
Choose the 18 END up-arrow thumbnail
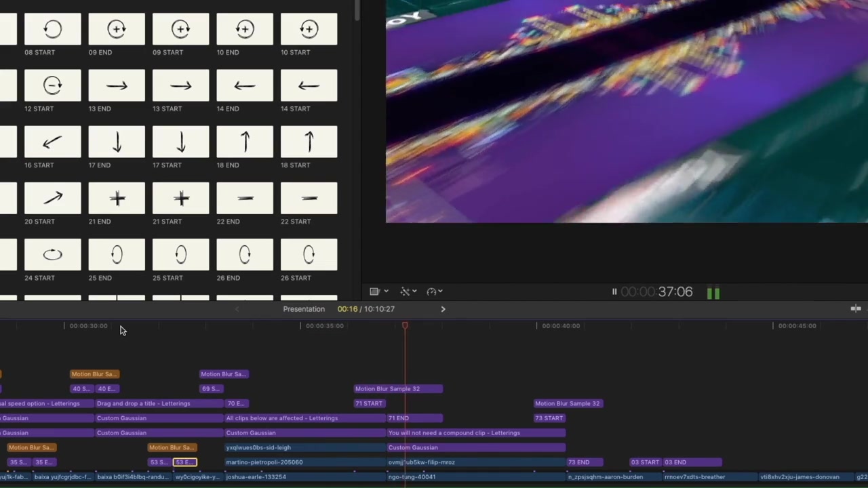pos(245,142)
